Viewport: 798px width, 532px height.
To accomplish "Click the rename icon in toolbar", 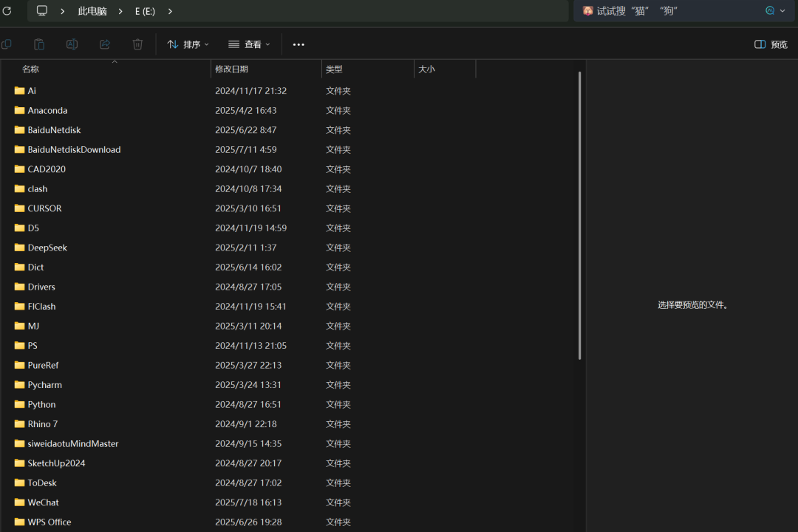I will pyautogui.click(x=72, y=44).
